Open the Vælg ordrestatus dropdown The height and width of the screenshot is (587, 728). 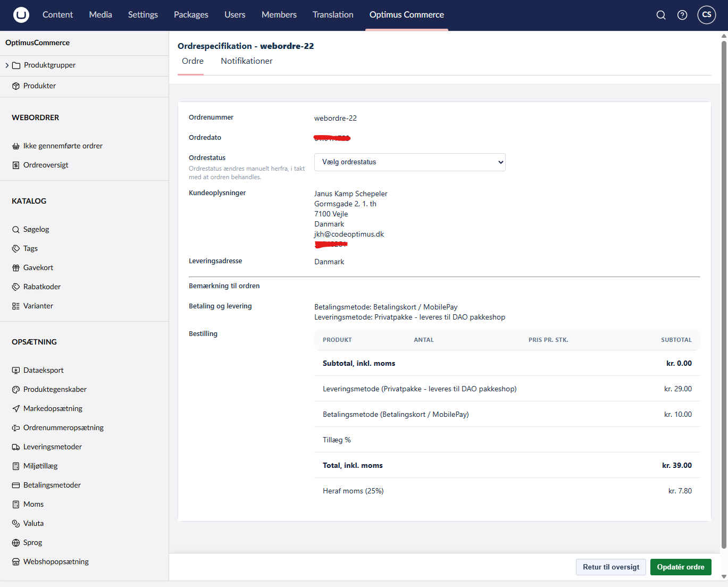point(410,162)
